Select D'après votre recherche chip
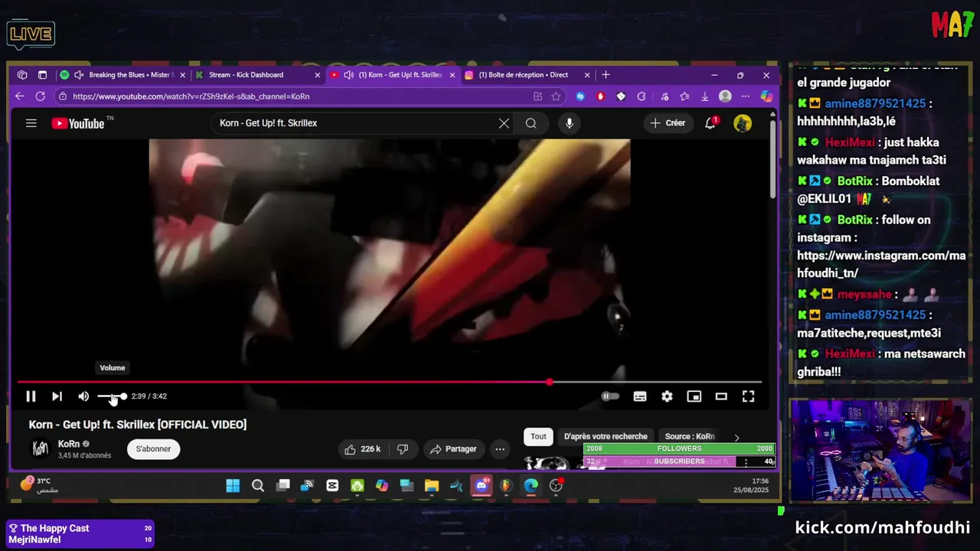This screenshot has width=980, height=551. [x=606, y=436]
